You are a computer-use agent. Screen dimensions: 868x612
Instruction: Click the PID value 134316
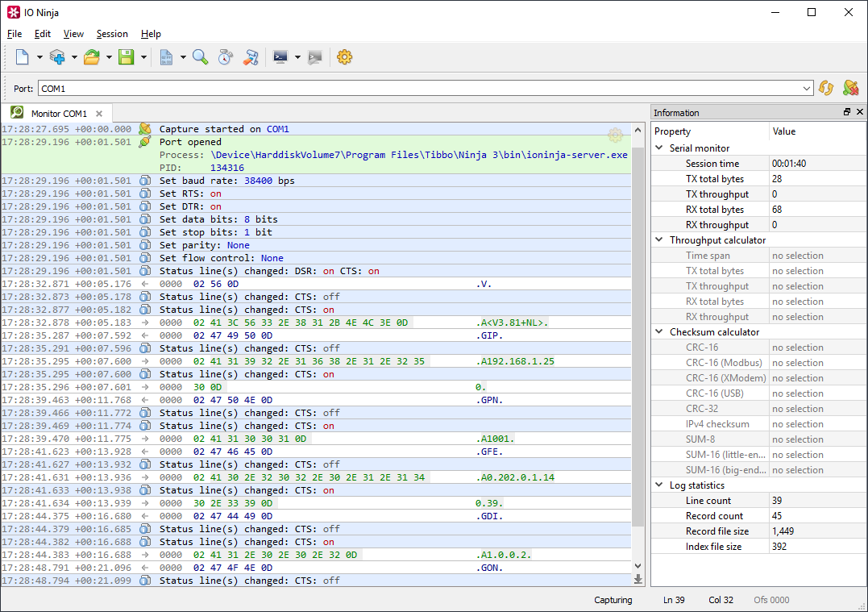coord(227,168)
